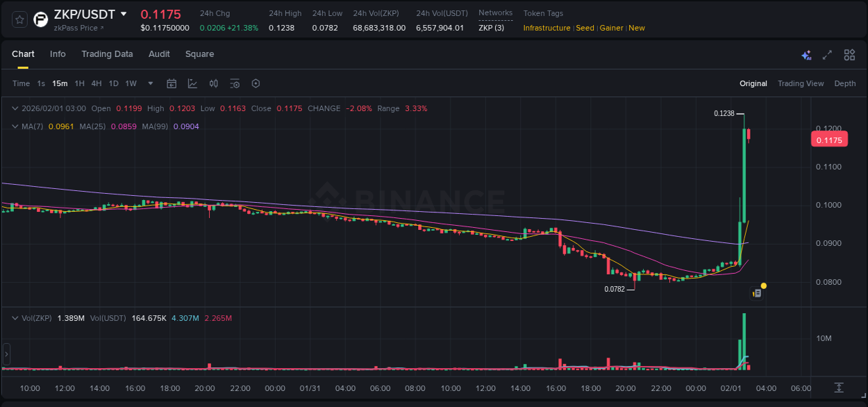Switch chart to Trading View mode
Viewport: 868px width, 407px height.
coord(800,83)
